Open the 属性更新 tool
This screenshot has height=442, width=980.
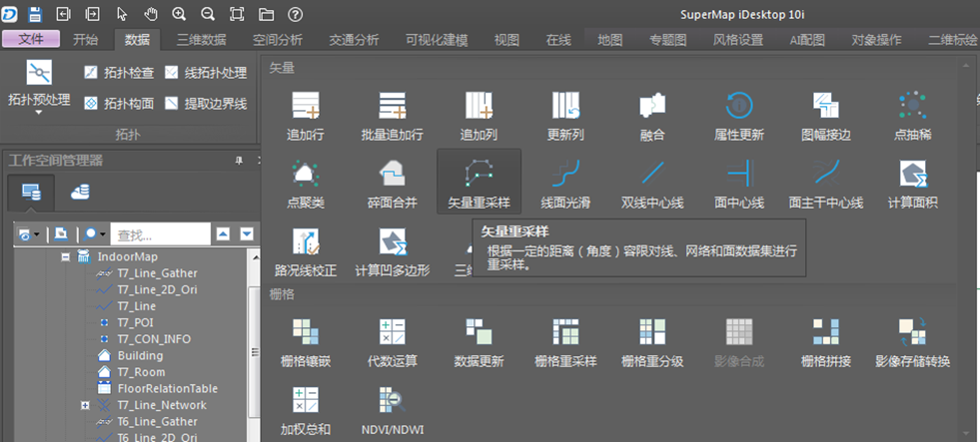point(739,116)
